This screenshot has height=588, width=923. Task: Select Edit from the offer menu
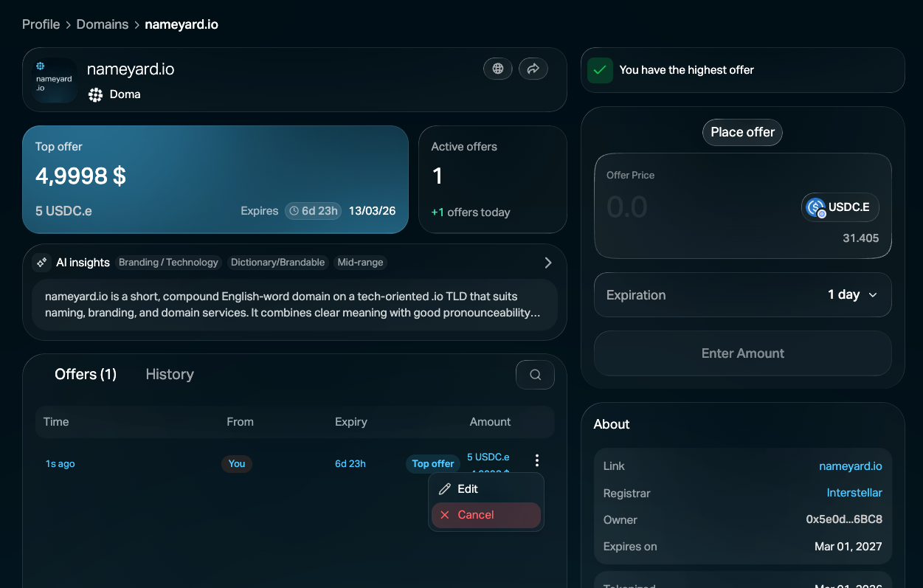468,489
